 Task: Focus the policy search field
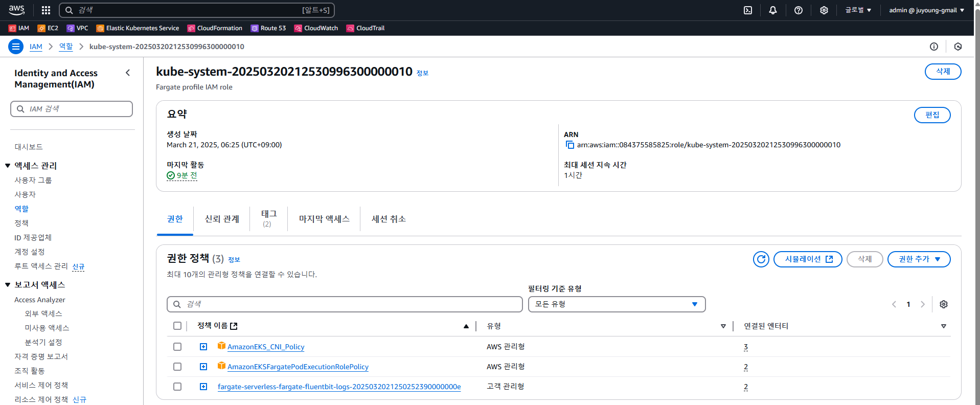click(x=345, y=304)
